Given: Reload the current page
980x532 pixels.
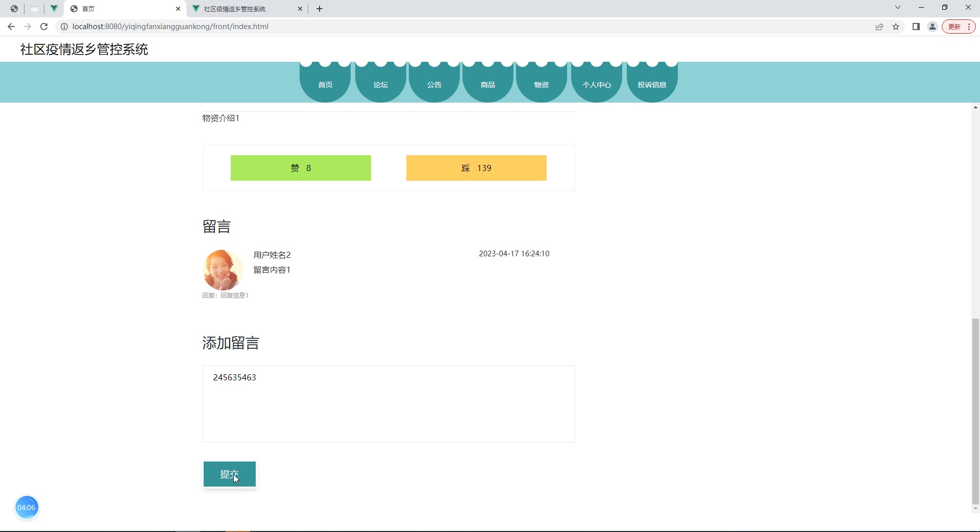Looking at the screenshot, I should [x=44, y=27].
